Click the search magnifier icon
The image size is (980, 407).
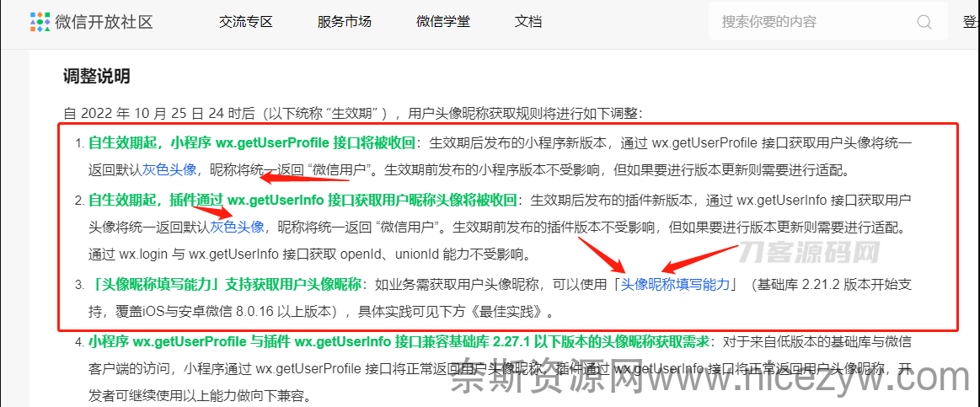pyautogui.click(x=924, y=22)
